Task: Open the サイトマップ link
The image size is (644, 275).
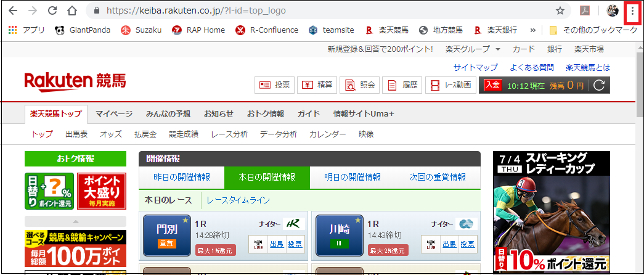Action: (x=476, y=67)
